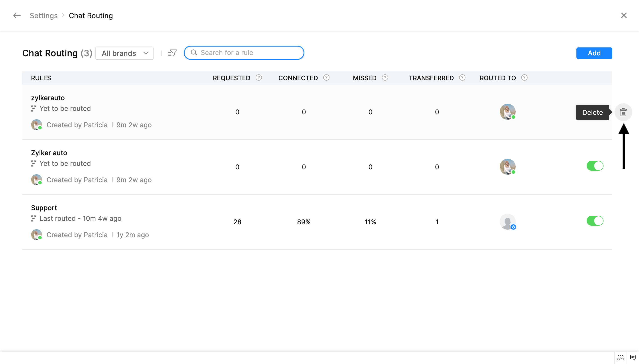Click the Connected column help icon

326,78
